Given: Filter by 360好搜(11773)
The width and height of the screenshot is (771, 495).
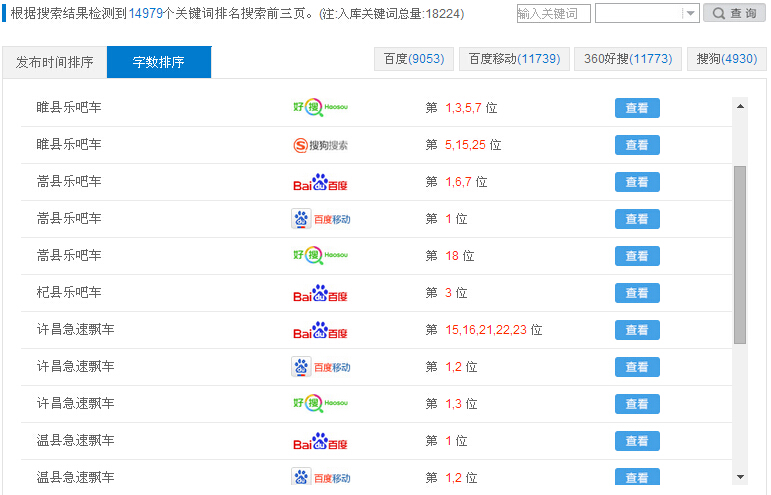Looking at the screenshot, I should tap(628, 59).
